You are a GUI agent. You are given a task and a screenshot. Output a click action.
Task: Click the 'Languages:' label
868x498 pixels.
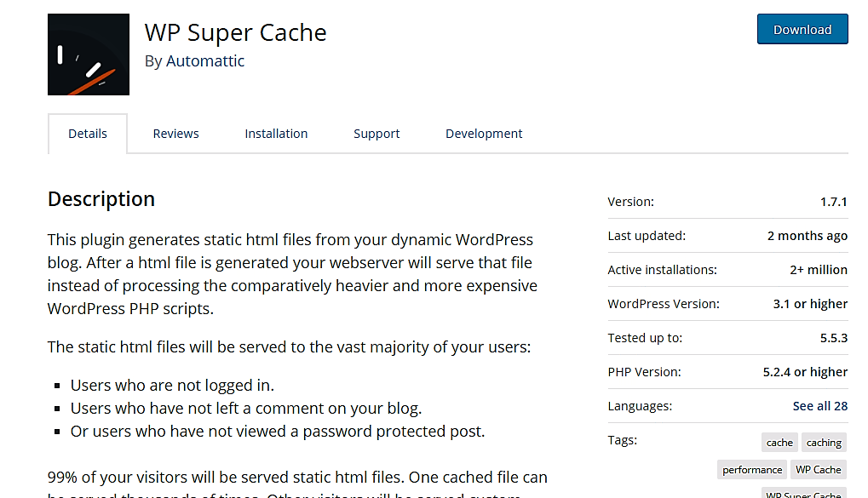(640, 406)
